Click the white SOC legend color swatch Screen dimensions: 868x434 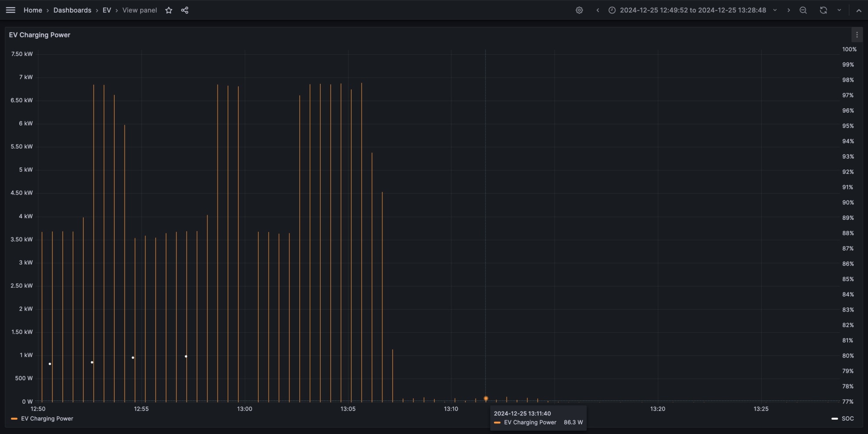(x=835, y=419)
